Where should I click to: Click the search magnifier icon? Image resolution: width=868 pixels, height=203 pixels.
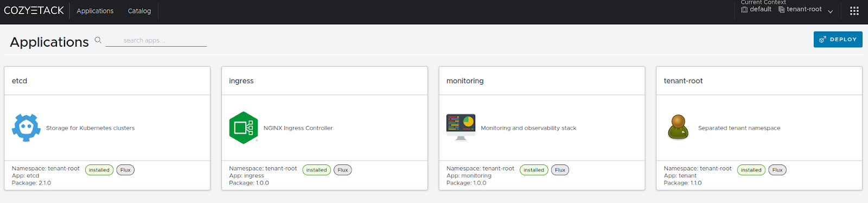click(x=98, y=40)
